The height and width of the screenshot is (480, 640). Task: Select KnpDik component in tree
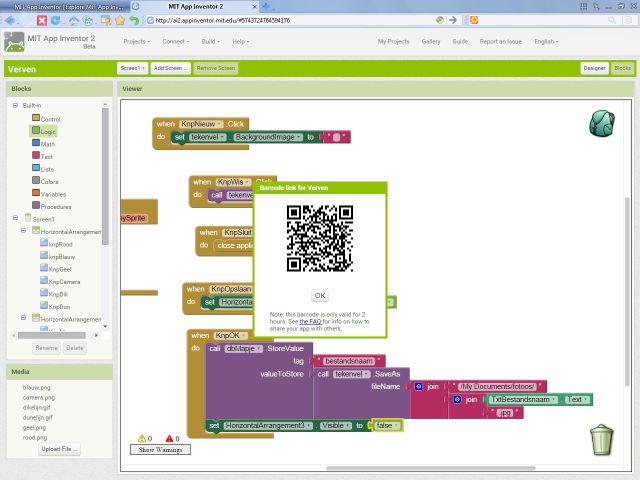[x=54, y=294]
